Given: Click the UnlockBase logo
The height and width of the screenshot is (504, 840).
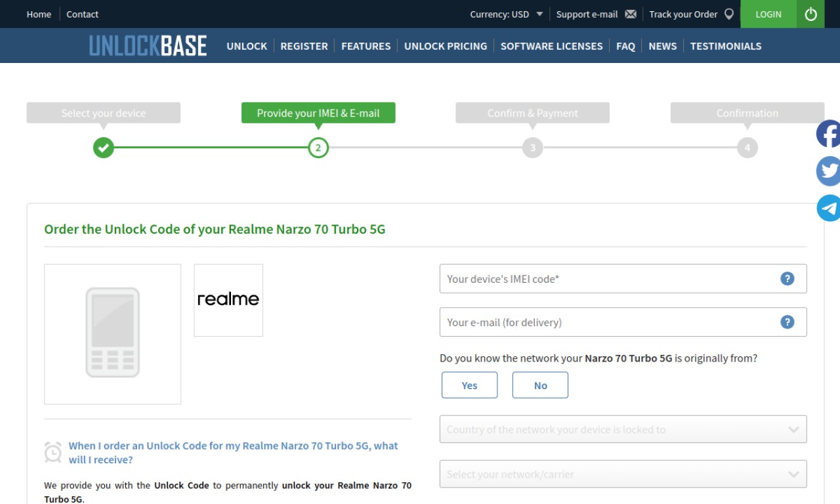Looking at the screenshot, I should pos(148,46).
